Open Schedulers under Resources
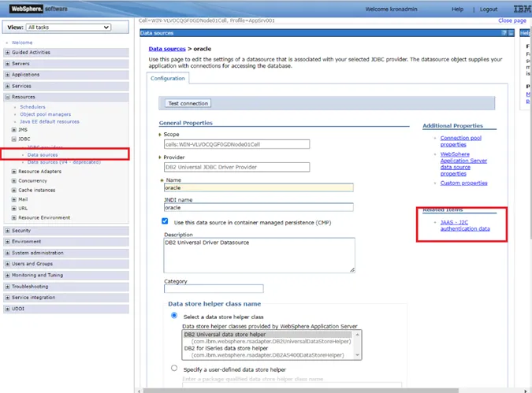This screenshot has height=393, width=532. (x=32, y=107)
